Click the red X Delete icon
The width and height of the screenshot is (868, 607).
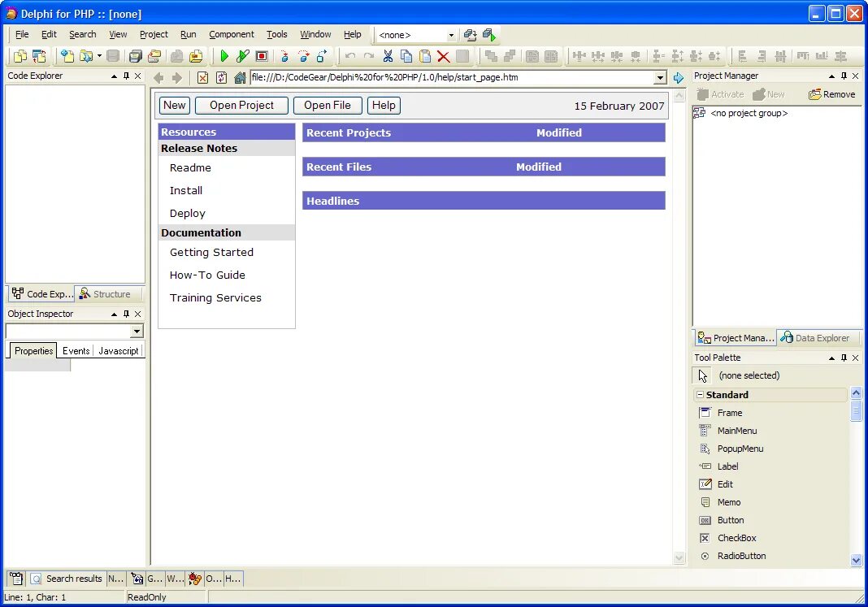click(443, 56)
